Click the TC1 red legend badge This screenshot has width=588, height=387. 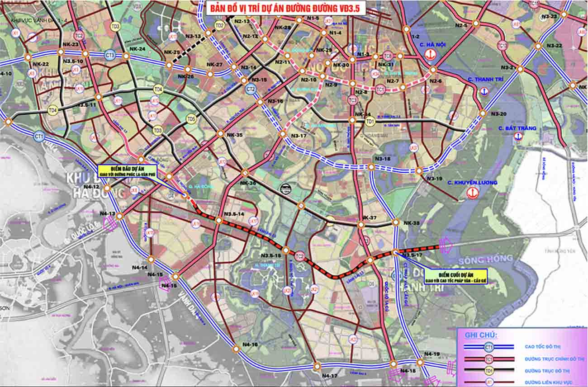click(x=489, y=359)
